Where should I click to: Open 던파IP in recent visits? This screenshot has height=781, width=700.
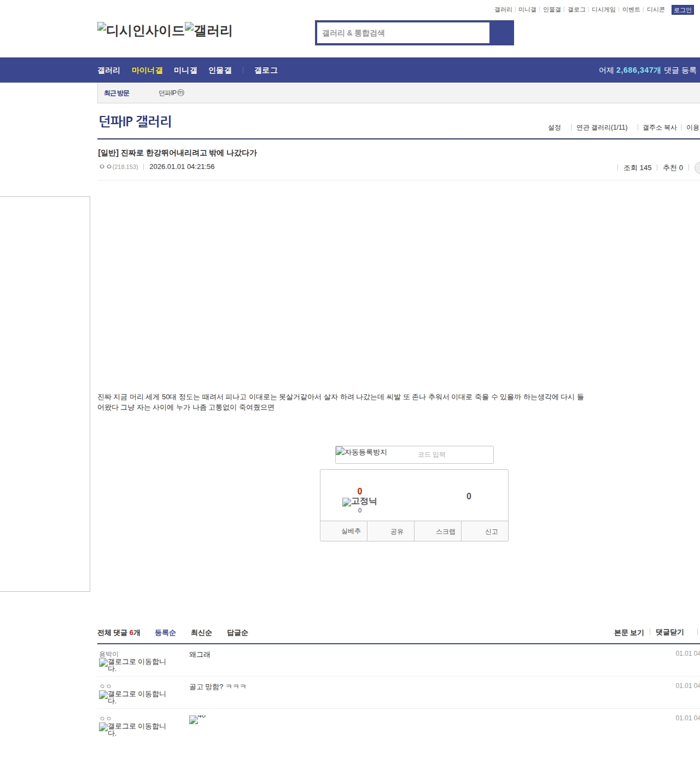[x=171, y=93]
